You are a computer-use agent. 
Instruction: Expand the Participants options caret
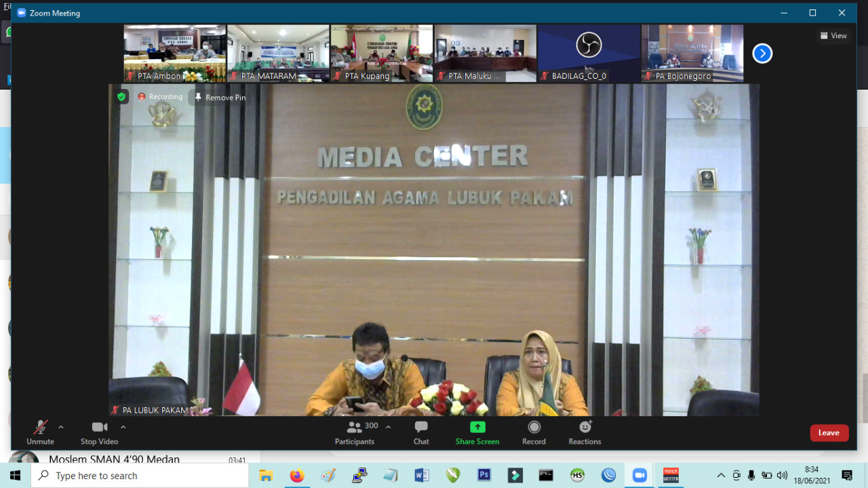pyautogui.click(x=388, y=427)
